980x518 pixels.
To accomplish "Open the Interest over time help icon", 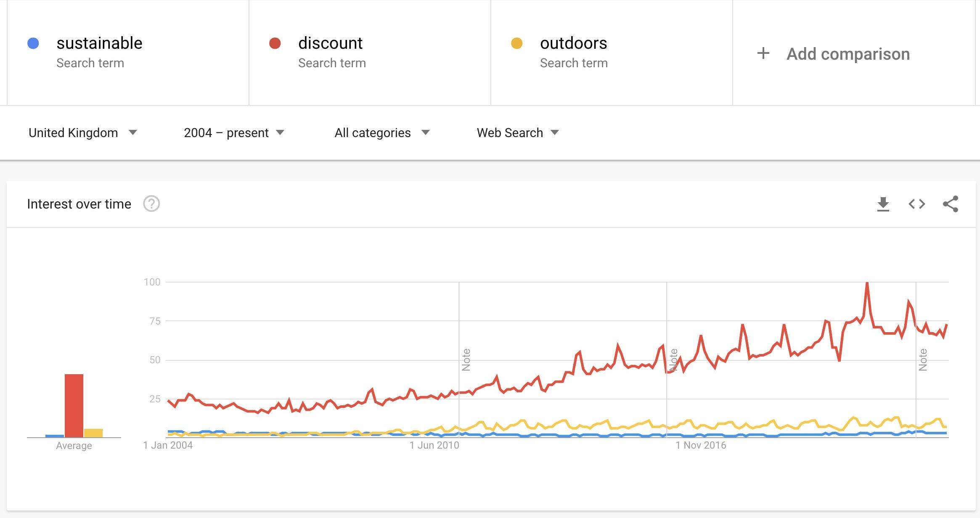I will click(151, 204).
